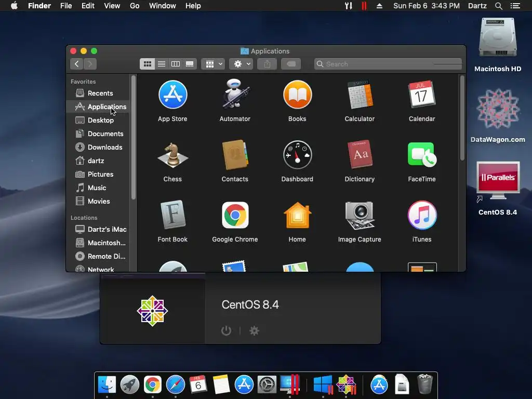The height and width of the screenshot is (399, 532).
Task: Select dartz home folder in sidebar
Action: pyautogui.click(x=98, y=161)
